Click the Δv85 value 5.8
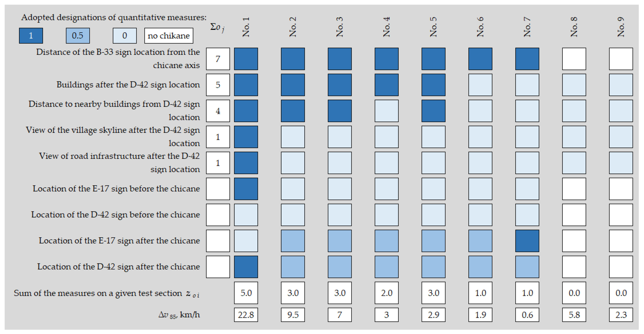 (574, 315)
